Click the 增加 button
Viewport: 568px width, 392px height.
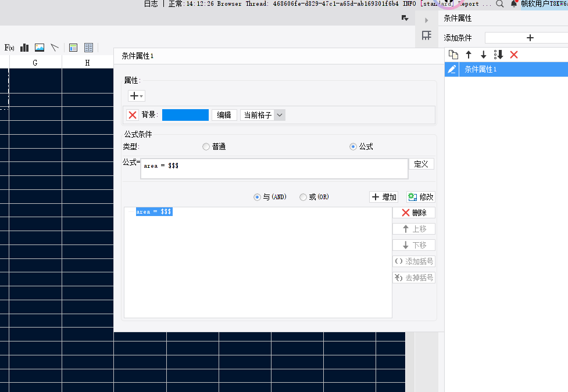click(x=384, y=197)
